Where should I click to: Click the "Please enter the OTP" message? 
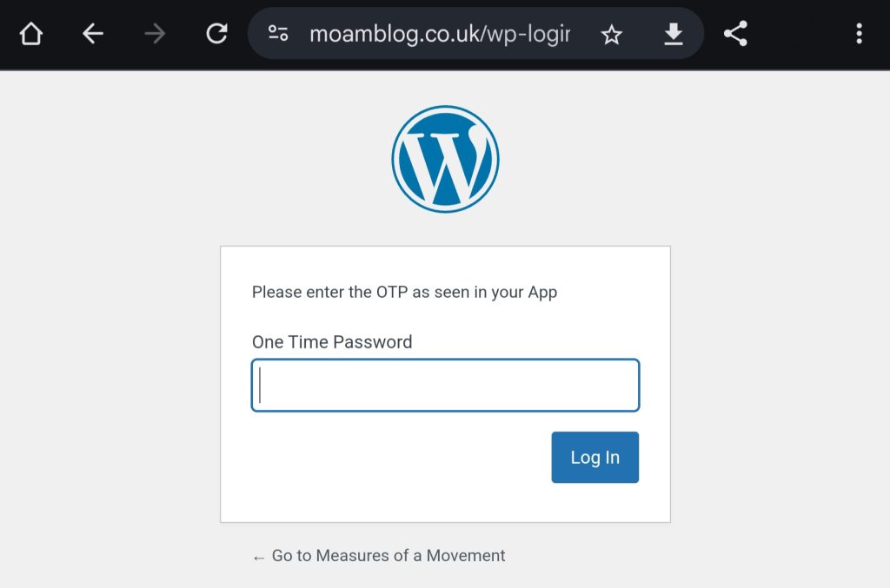404,292
